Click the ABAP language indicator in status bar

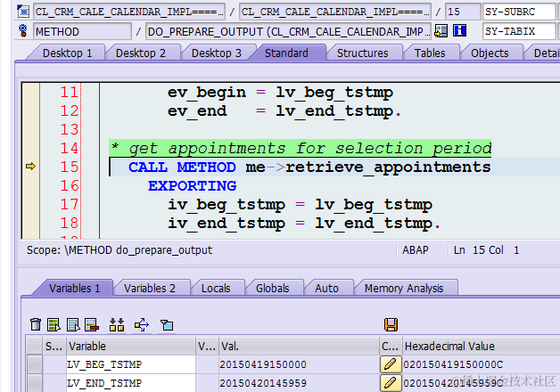pos(415,250)
